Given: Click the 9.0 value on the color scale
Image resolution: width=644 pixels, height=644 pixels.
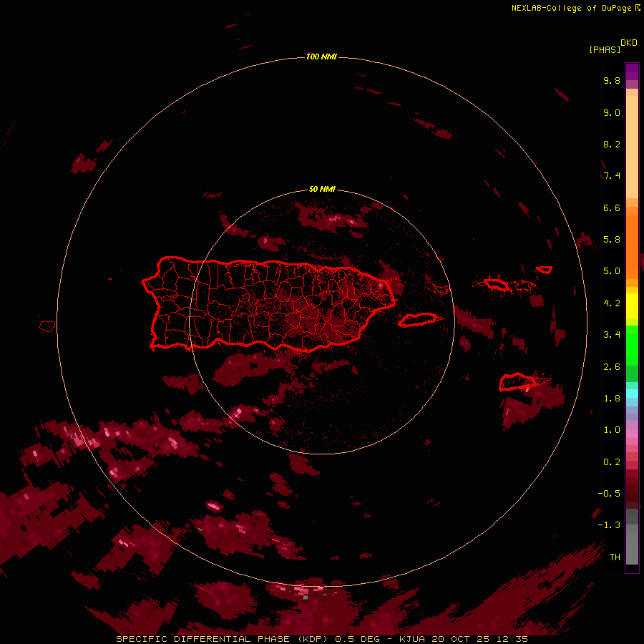Looking at the screenshot, I should (612, 112).
